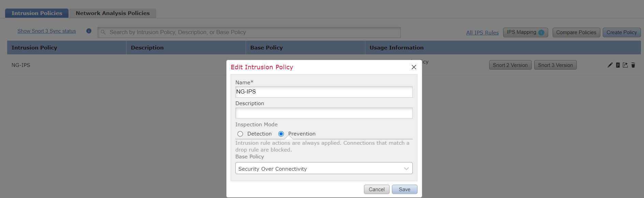Open the All IPS Rules link
The width and height of the screenshot is (644, 198).
click(x=482, y=33)
